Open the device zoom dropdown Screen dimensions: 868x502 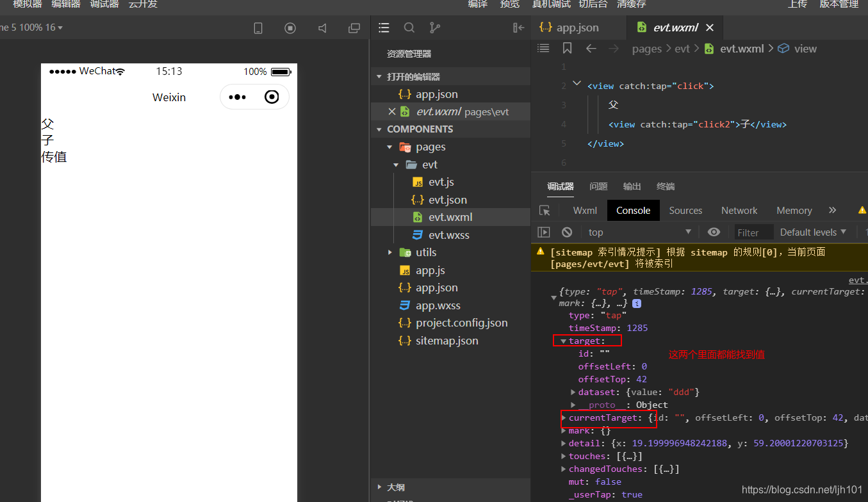(x=32, y=28)
